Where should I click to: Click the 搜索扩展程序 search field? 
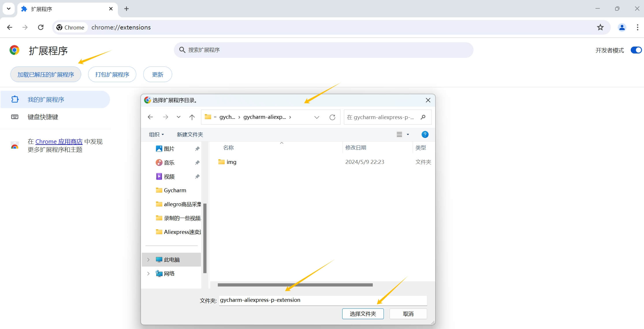coord(323,50)
